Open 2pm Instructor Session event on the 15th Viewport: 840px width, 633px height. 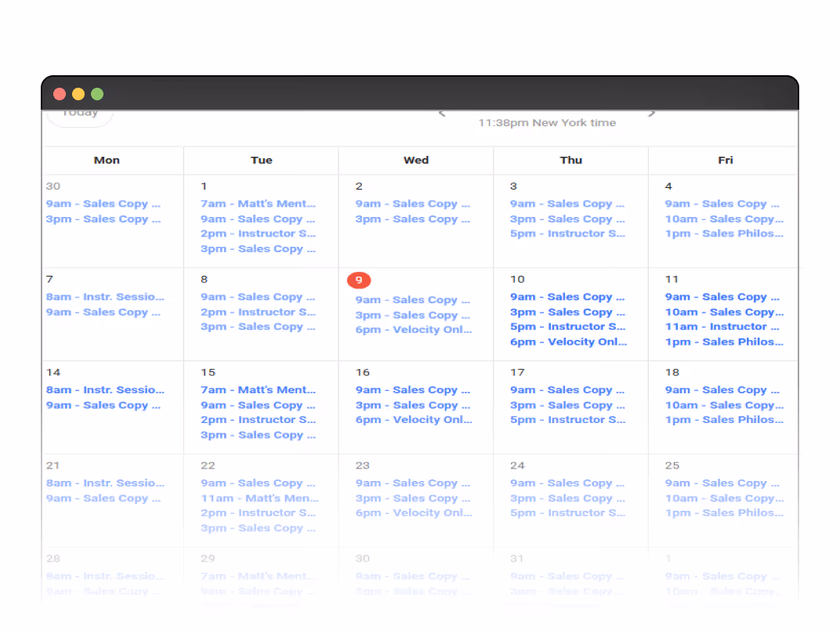[x=259, y=419]
